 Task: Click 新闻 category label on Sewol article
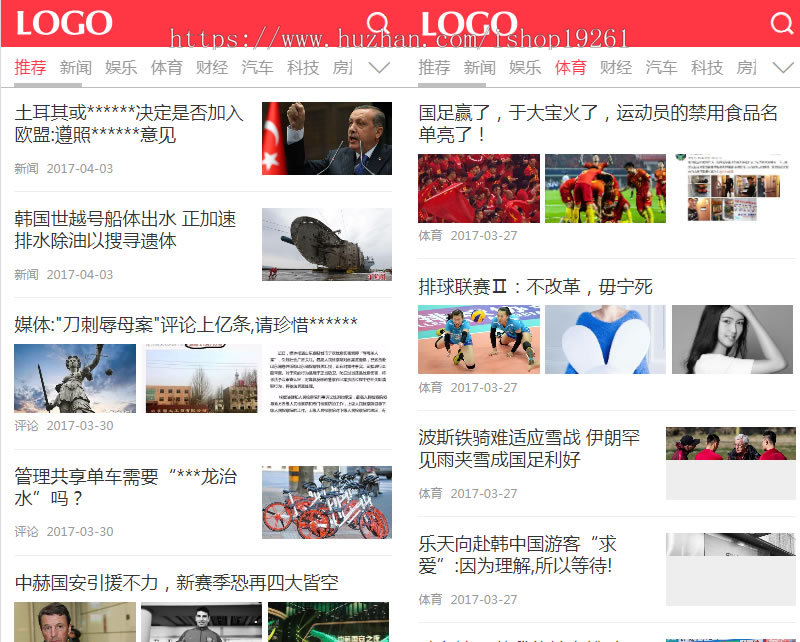coord(26,275)
